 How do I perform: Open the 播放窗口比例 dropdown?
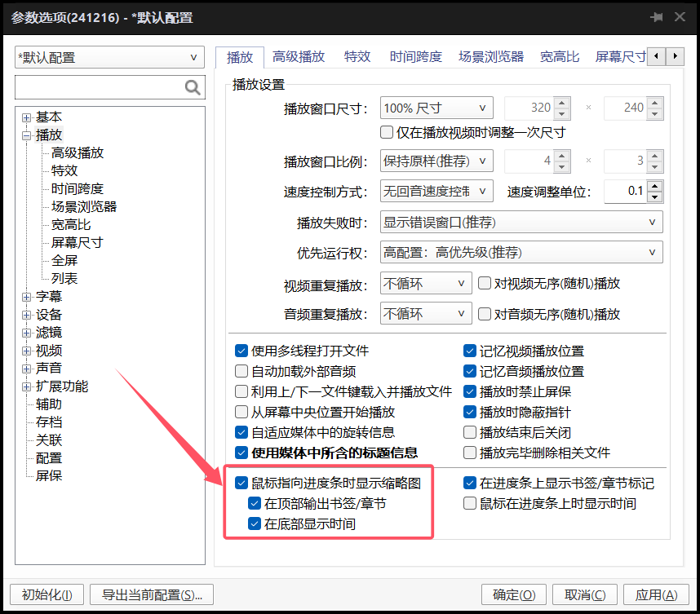click(x=436, y=161)
